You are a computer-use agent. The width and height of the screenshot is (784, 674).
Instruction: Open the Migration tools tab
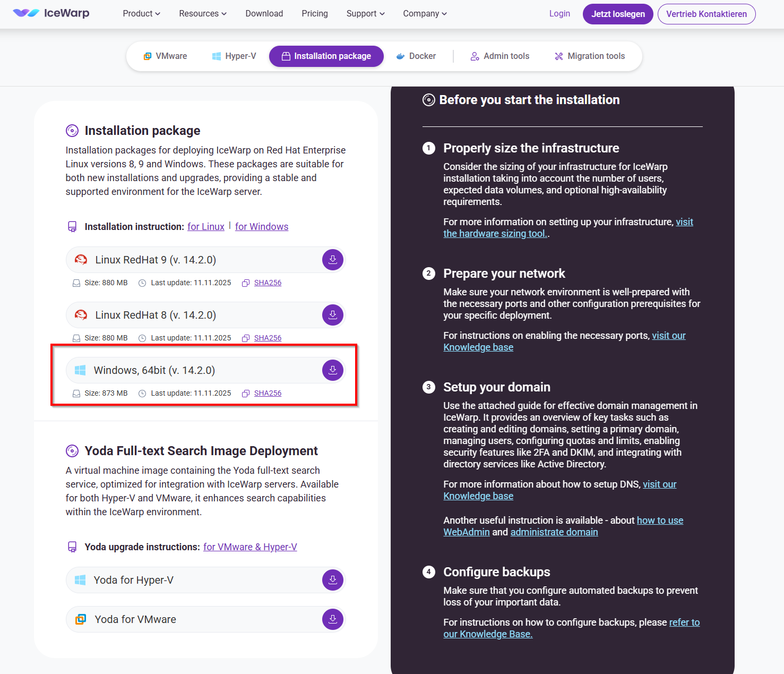pyautogui.click(x=590, y=56)
